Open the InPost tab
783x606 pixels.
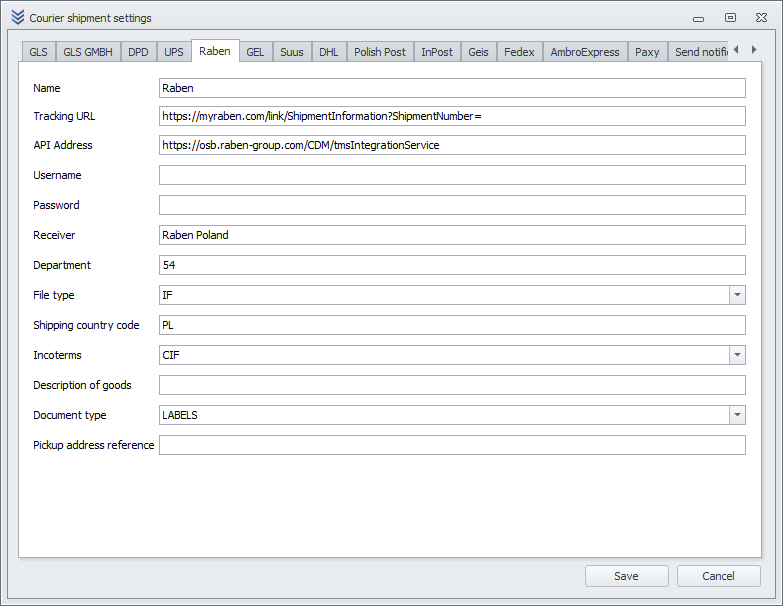point(437,52)
